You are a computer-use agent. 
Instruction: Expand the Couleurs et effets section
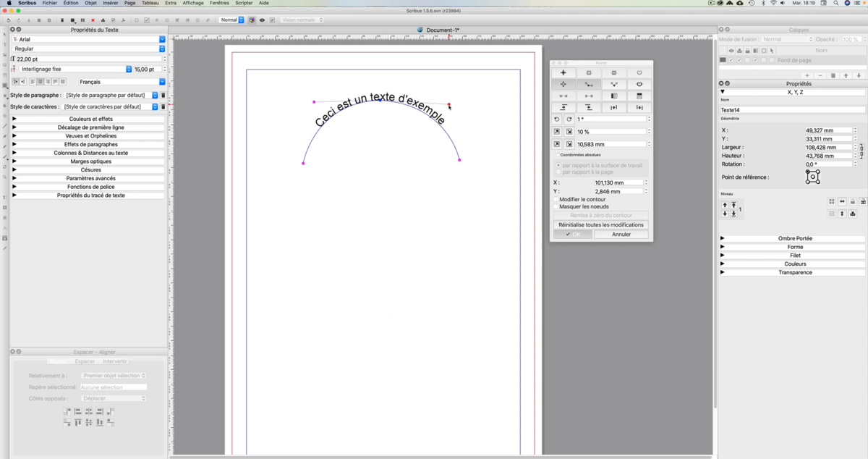pyautogui.click(x=88, y=119)
